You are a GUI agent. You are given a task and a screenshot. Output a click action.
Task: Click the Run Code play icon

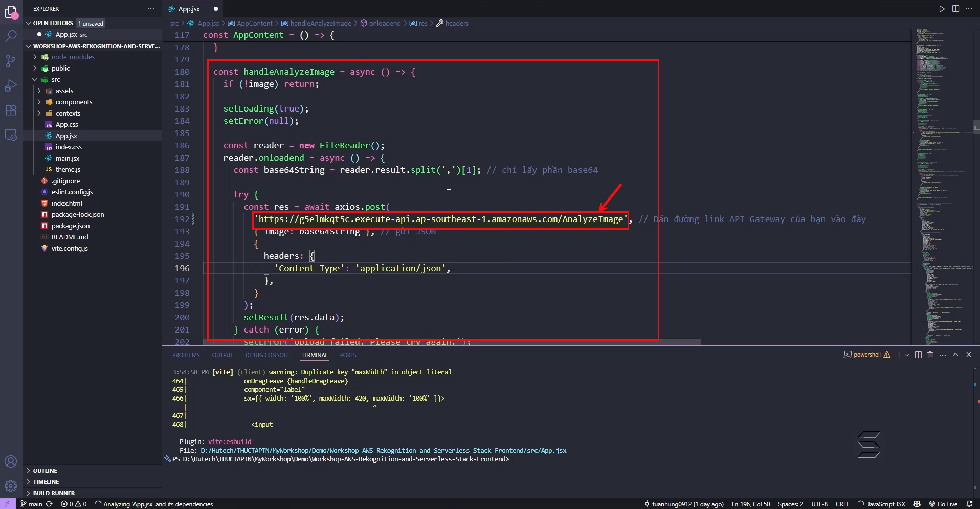pyautogui.click(x=942, y=9)
